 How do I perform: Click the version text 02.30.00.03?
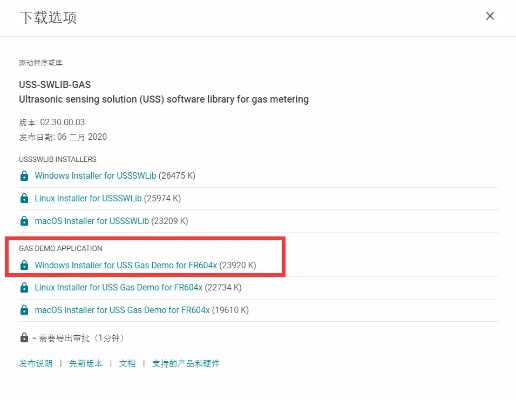62,122
